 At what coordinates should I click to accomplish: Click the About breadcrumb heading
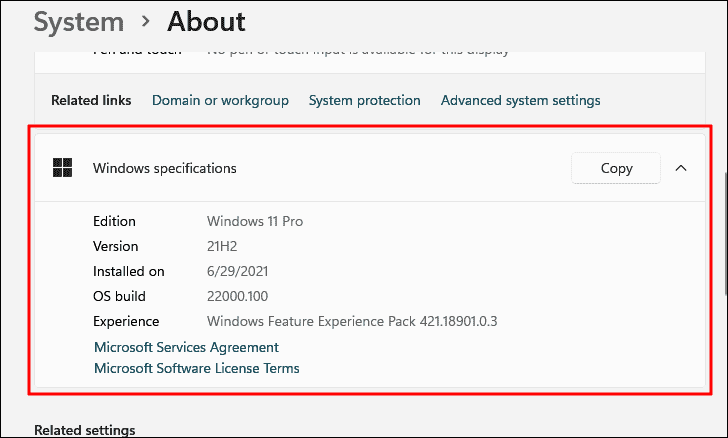pos(206,22)
